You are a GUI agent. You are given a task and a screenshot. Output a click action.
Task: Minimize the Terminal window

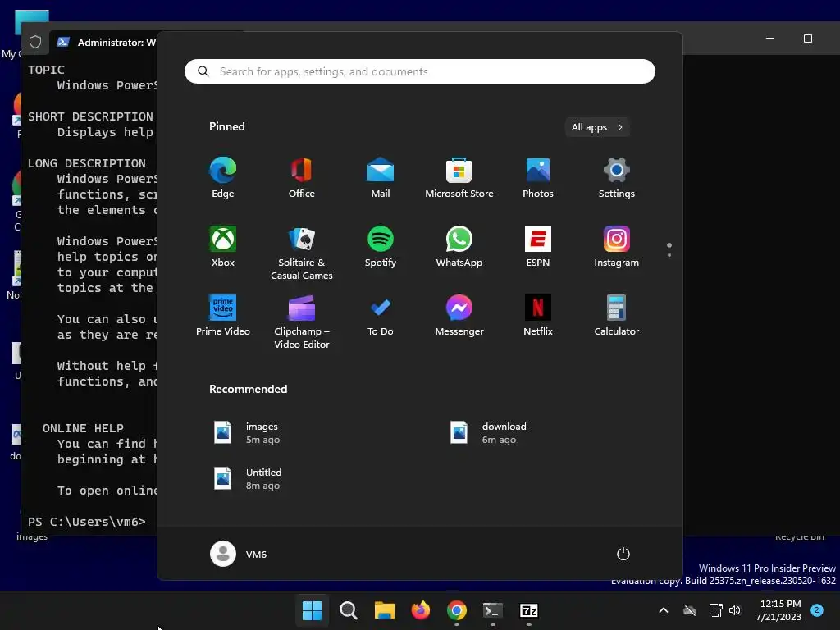click(x=770, y=39)
